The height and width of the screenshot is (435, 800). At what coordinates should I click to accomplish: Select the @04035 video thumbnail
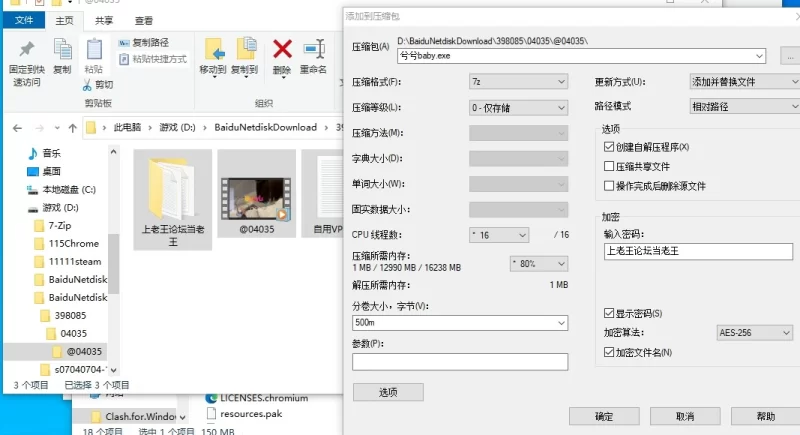click(x=257, y=193)
